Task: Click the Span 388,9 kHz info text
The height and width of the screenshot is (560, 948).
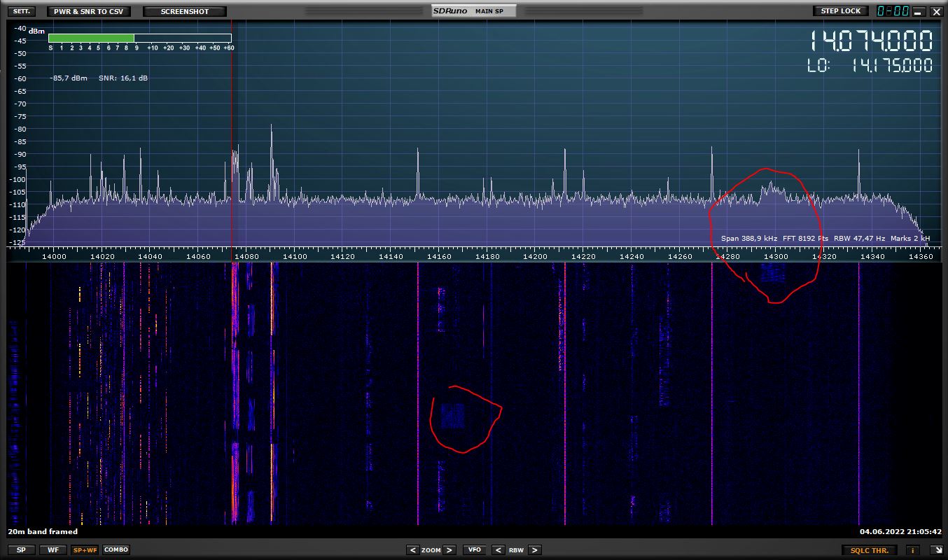Action: (749, 239)
